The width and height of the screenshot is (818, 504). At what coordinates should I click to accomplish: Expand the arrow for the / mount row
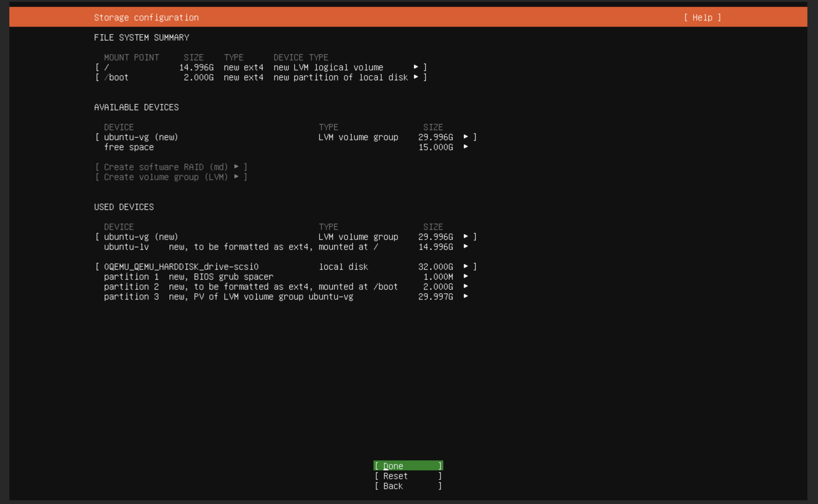point(416,67)
